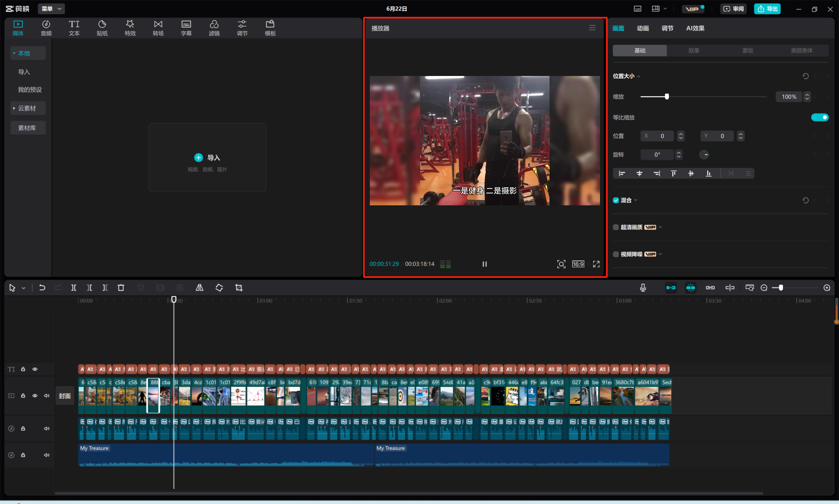Switch to the 动画 tab
The image size is (839, 504).
pyautogui.click(x=643, y=28)
